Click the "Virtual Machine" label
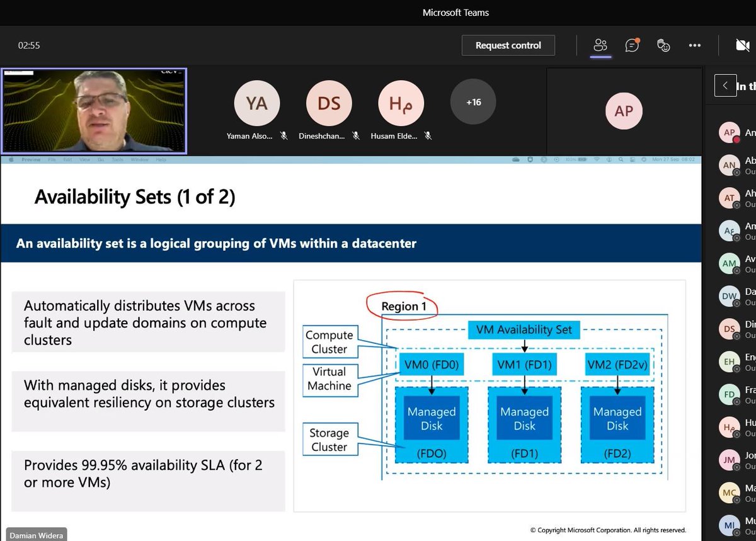The width and height of the screenshot is (756, 541). 329,379
